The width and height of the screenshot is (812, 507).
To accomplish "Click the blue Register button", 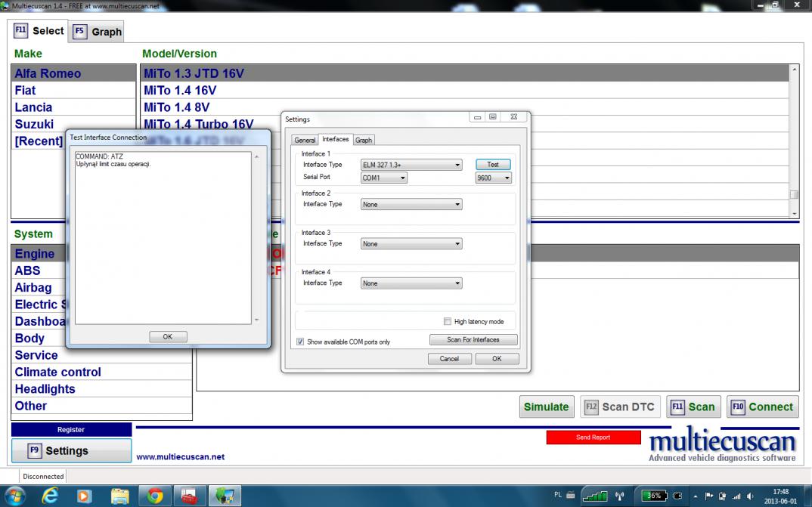I will (72, 429).
